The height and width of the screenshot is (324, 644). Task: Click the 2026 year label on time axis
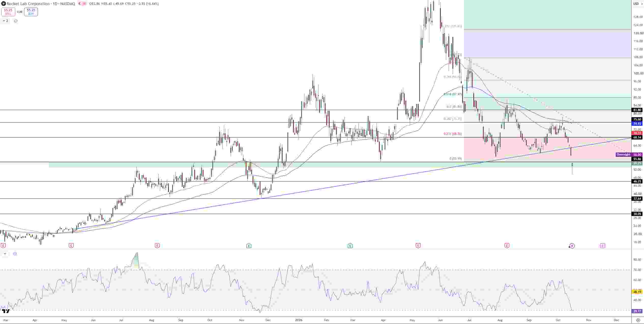pyautogui.click(x=299, y=320)
